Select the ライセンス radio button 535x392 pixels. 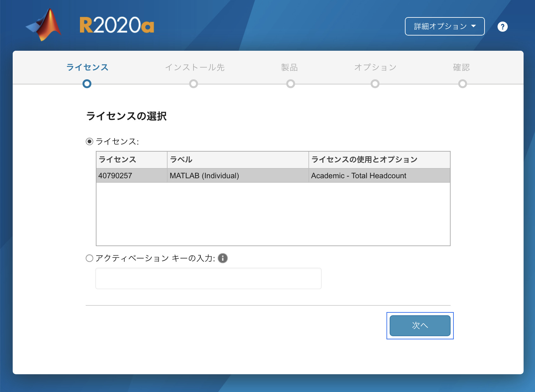coord(89,141)
